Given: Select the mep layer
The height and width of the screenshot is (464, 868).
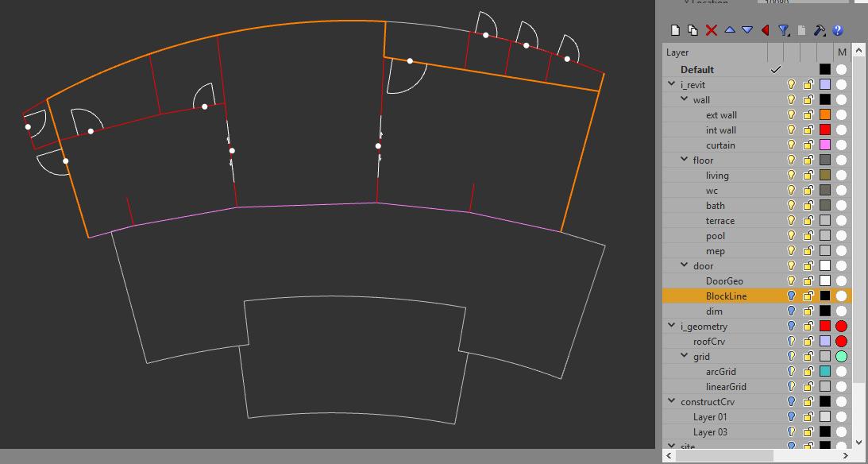Looking at the screenshot, I should coord(716,251).
